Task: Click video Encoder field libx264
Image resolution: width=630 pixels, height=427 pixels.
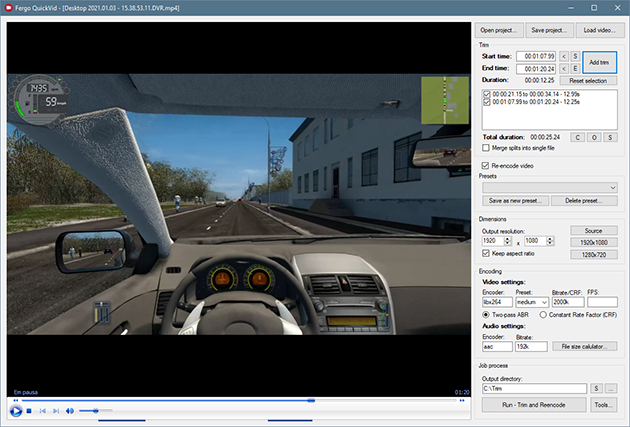Action: point(497,302)
